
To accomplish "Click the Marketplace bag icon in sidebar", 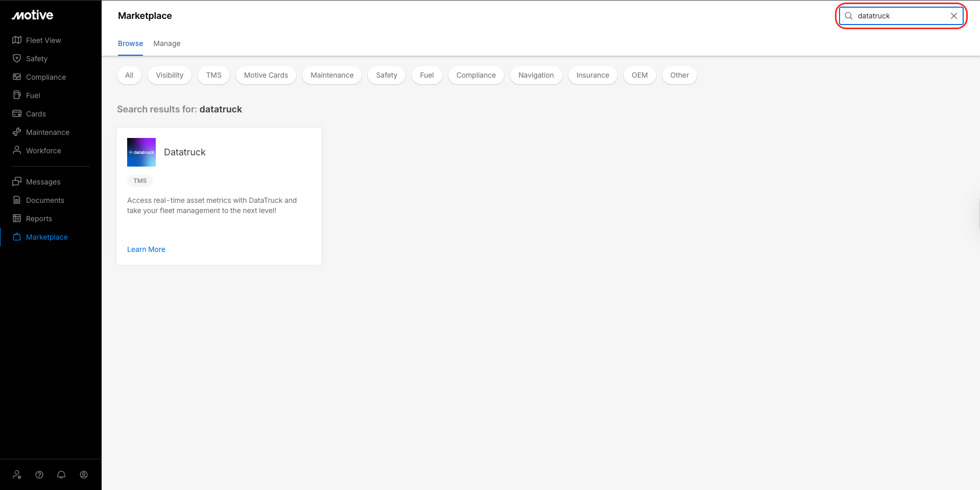I will tap(17, 237).
